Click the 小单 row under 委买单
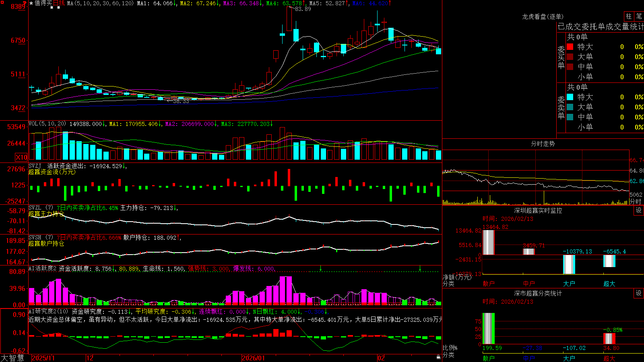 (605, 77)
